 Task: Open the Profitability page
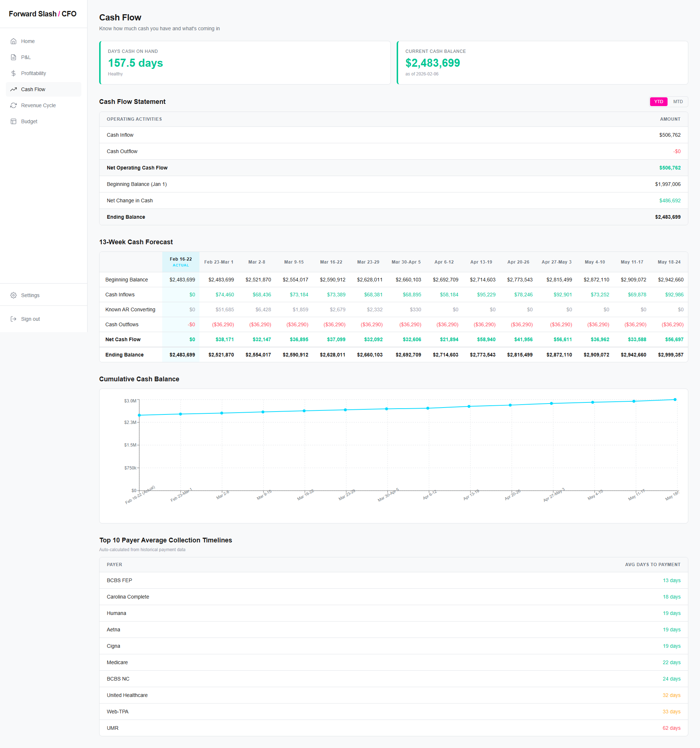(44, 73)
